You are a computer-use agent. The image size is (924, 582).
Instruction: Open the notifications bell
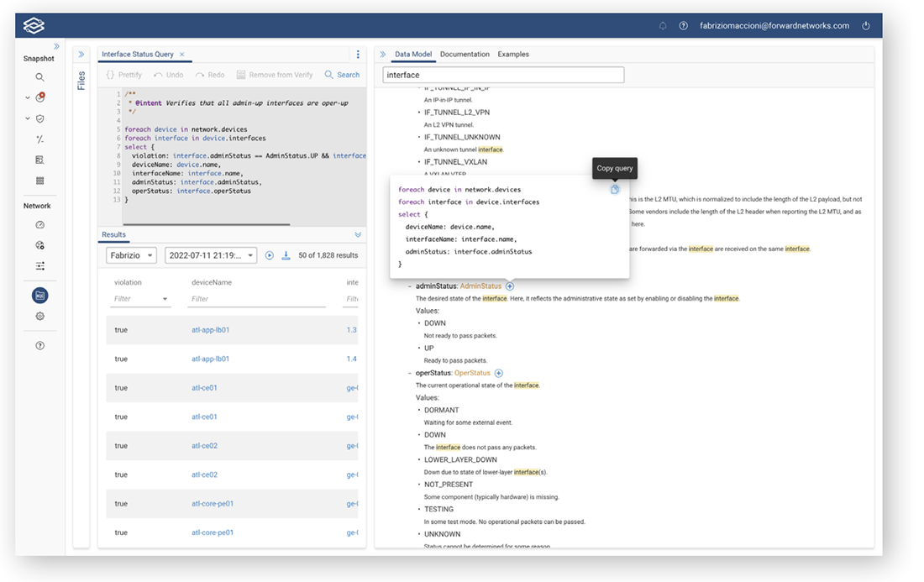pos(663,26)
